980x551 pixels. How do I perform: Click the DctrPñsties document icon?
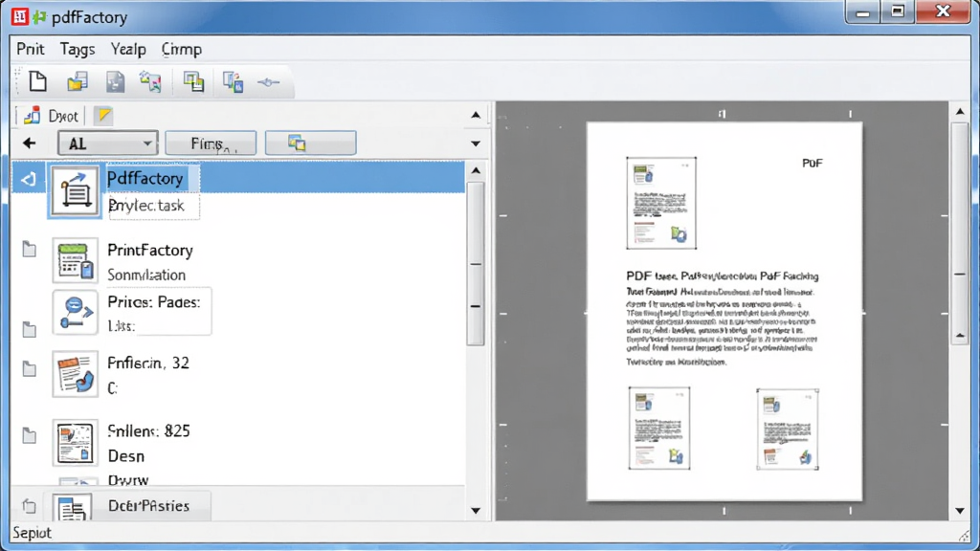pyautogui.click(x=73, y=508)
